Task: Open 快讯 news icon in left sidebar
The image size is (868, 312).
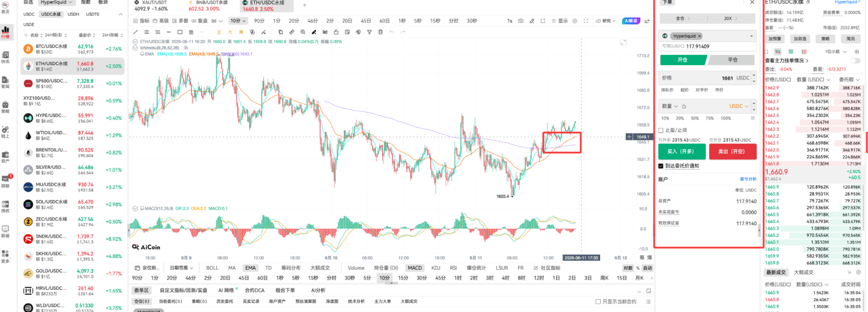Action: pyautogui.click(x=6, y=57)
